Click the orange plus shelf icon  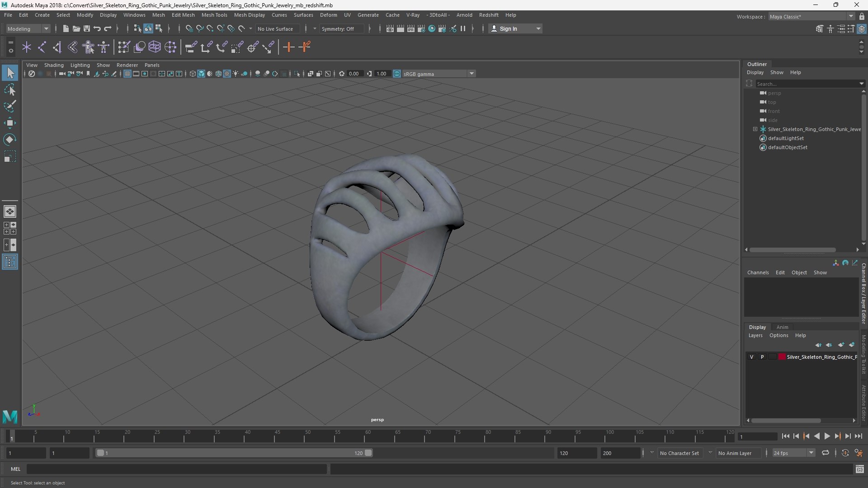coord(288,47)
